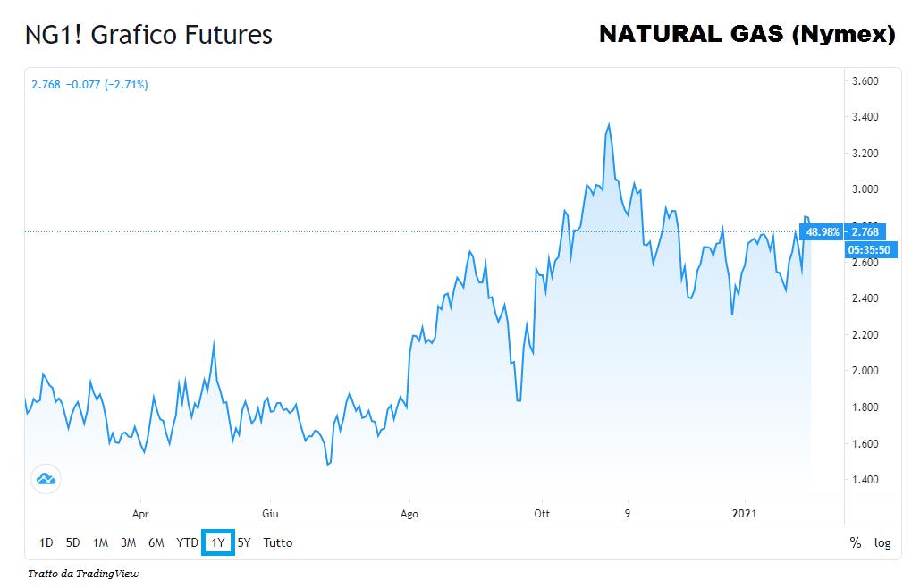Click the TradingView cloud logo icon
This screenshot has width=920, height=588.
(x=46, y=479)
